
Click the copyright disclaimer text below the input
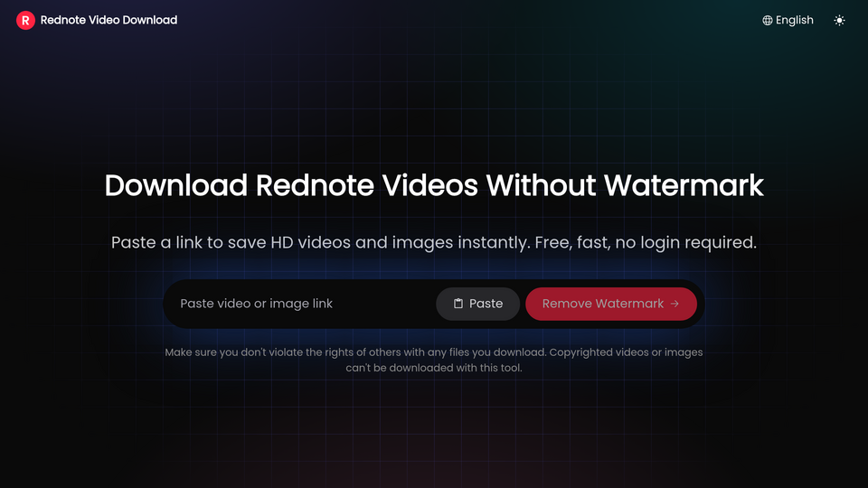(434, 361)
